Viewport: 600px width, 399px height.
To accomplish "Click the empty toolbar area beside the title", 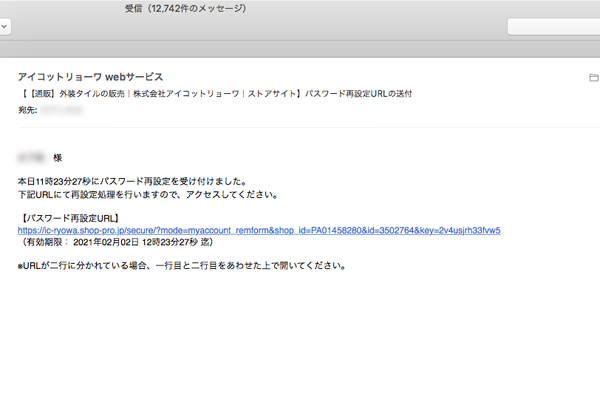I will point(259,27).
